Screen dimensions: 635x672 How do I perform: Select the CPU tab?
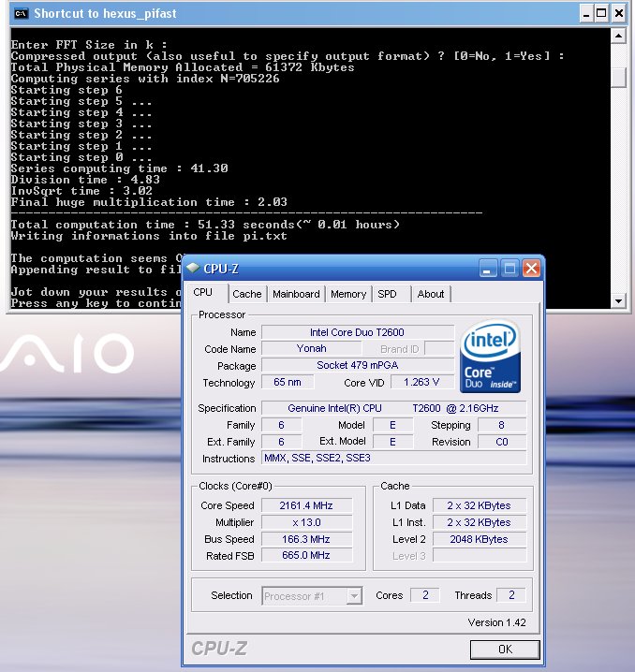coord(203,292)
